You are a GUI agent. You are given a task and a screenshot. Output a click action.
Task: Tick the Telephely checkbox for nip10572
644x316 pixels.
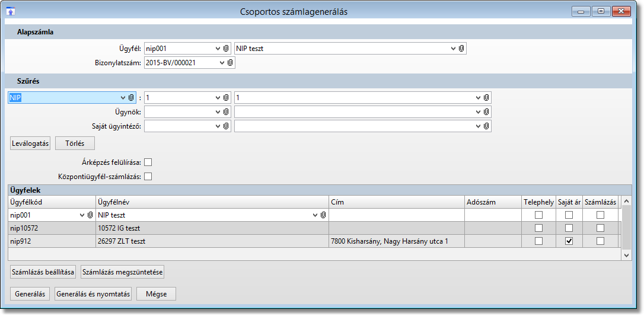tap(538, 228)
